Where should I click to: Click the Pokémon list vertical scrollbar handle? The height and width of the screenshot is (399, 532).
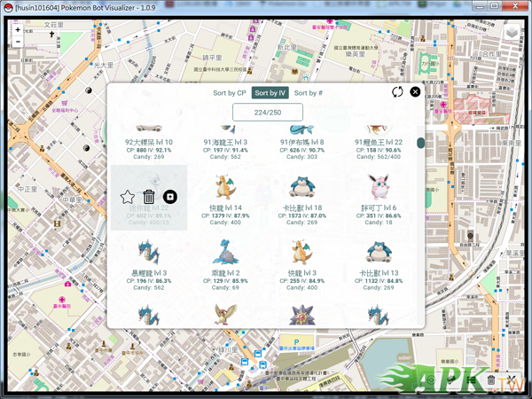point(421,143)
